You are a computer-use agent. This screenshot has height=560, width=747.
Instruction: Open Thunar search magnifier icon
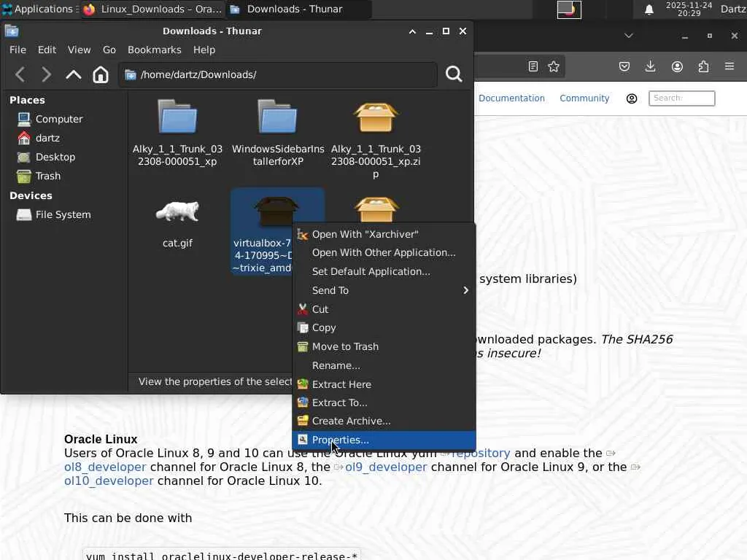[x=454, y=74]
